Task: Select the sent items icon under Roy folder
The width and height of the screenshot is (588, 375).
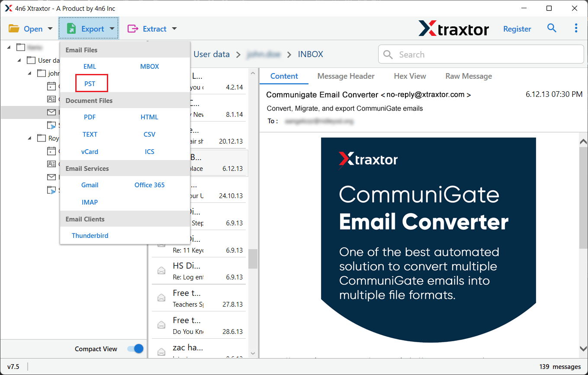Action: [x=51, y=190]
